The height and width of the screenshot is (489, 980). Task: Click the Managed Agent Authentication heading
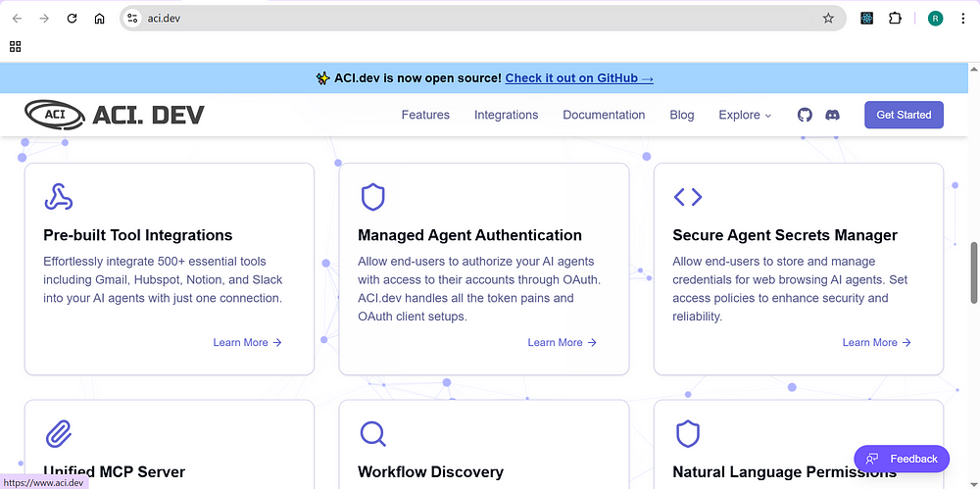470,235
